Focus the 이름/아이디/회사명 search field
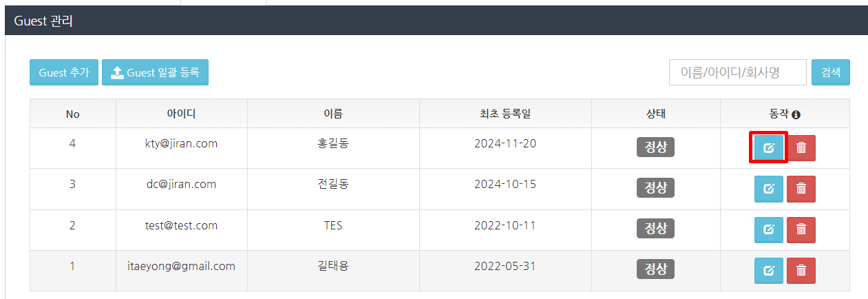 (x=737, y=72)
